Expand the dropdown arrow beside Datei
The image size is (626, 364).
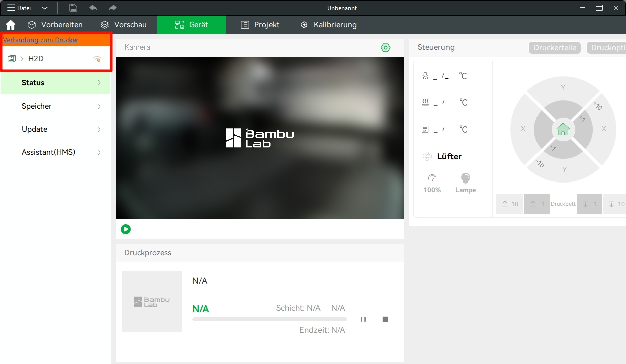tap(45, 8)
